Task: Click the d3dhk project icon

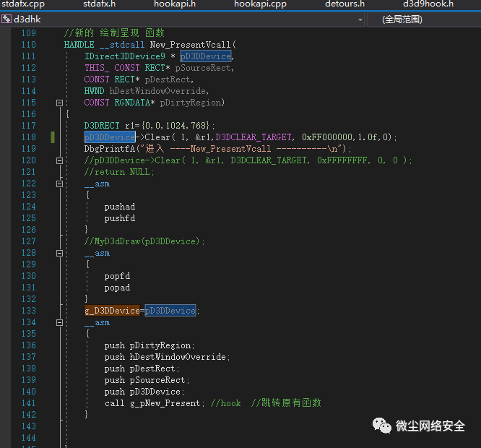Action: 6,20
